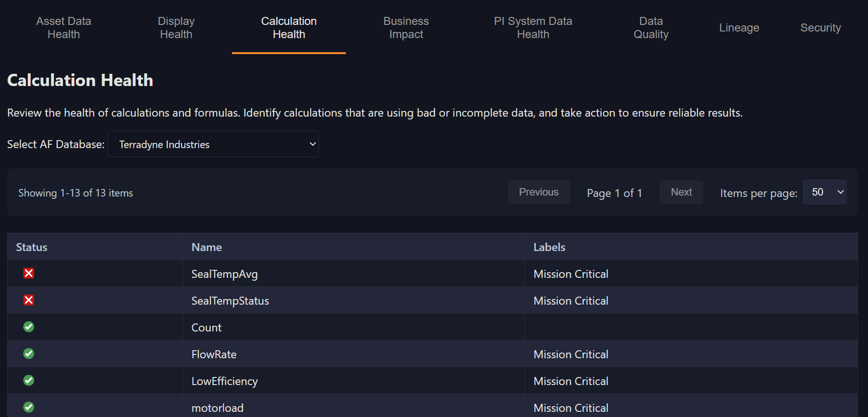Click the green check icon for motorload
Screen dimensions: 868x417
[x=29, y=407]
